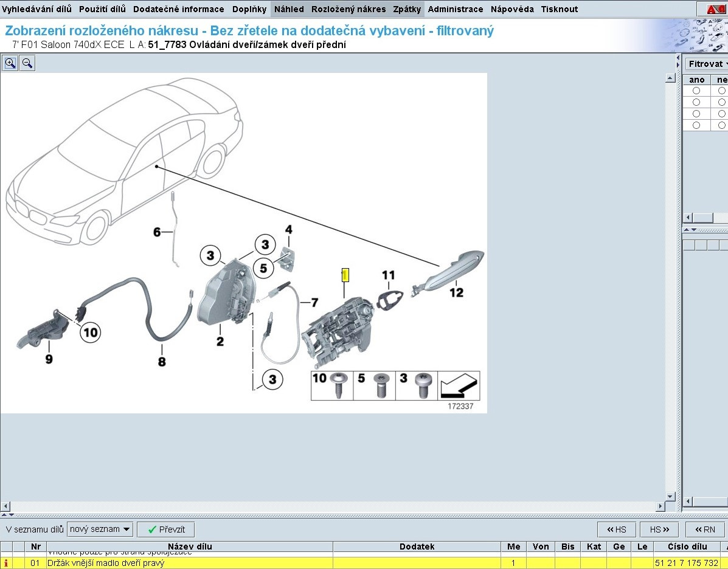The width and height of the screenshot is (728, 569).
Task: Click the 'Název dílu' column header
Action: point(190,547)
